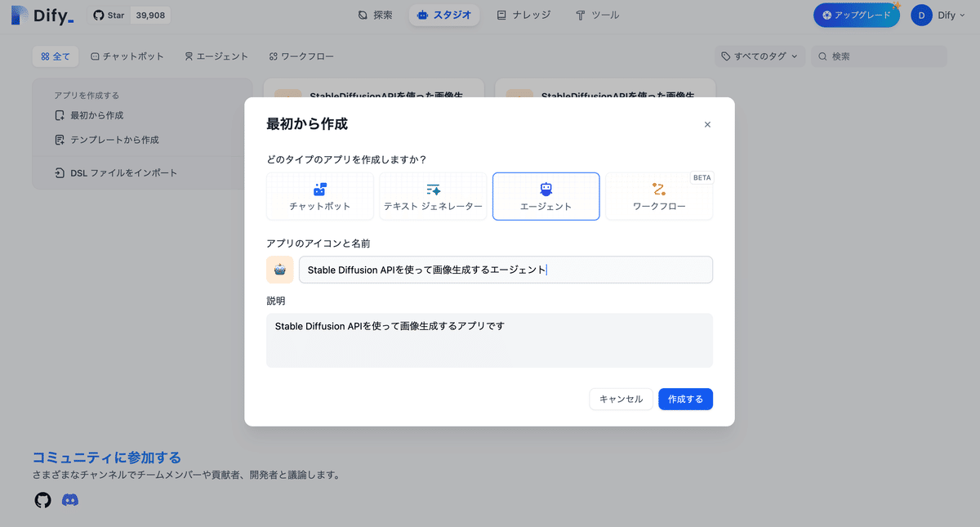Switch to the スタジオ tab

click(x=443, y=15)
